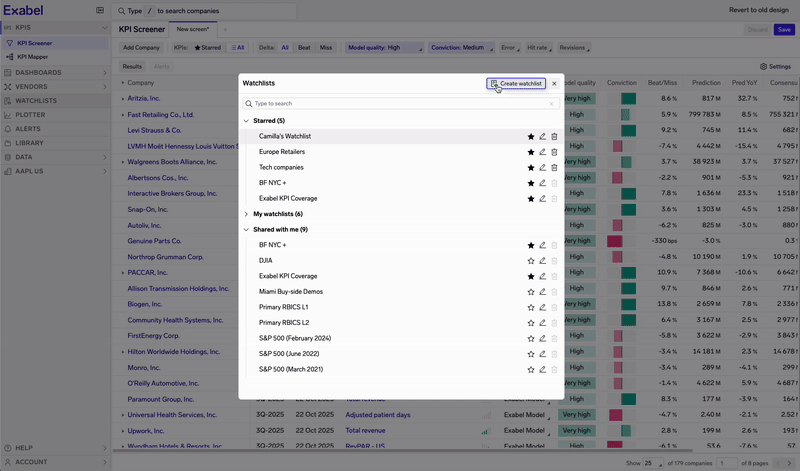Add a new screen tab

click(224, 30)
